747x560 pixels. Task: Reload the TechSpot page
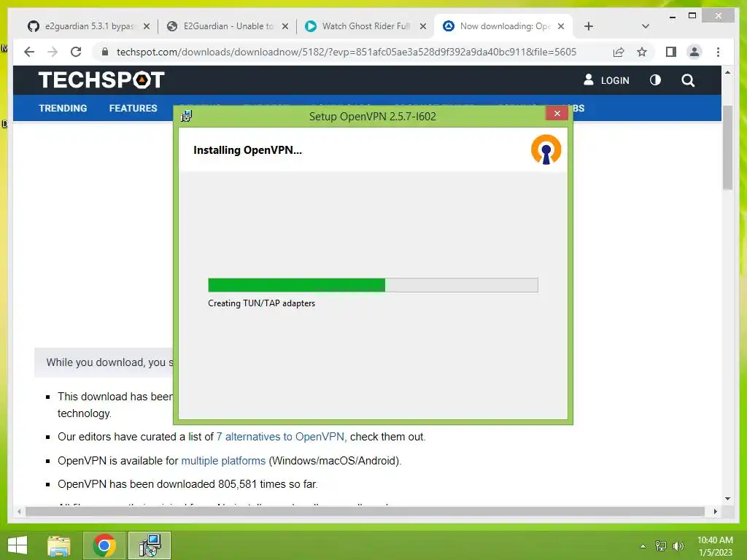[76, 52]
